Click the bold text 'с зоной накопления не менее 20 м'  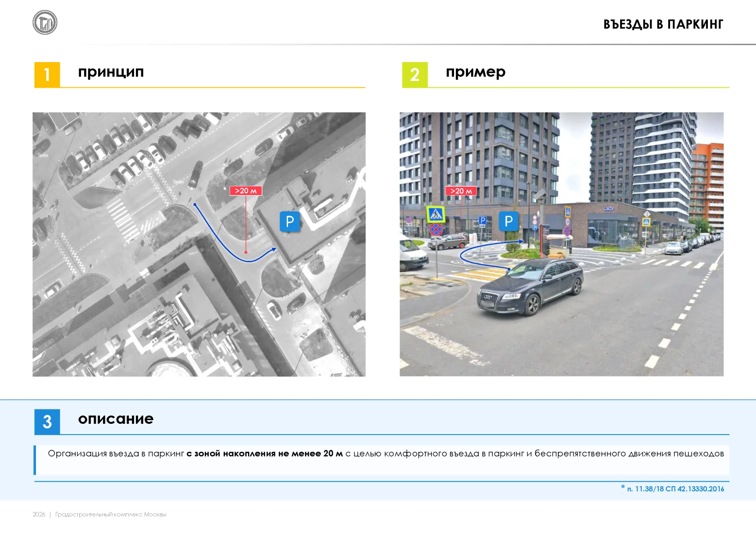(x=265, y=453)
